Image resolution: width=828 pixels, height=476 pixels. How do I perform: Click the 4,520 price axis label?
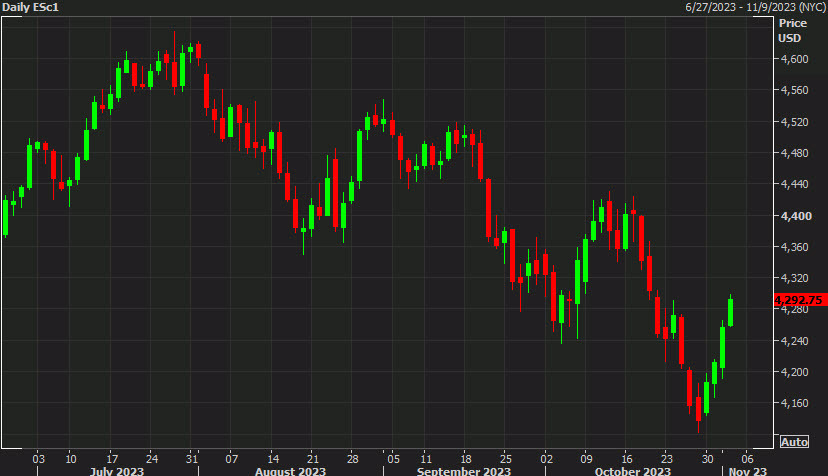(x=794, y=122)
